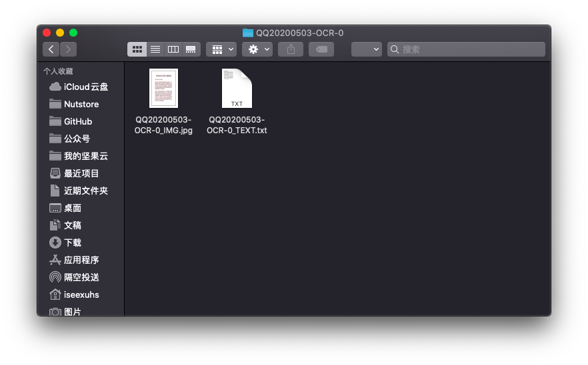Viewport: 588px width, 365px height.
Task: Open the gear action menu
Action: [x=257, y=49]
